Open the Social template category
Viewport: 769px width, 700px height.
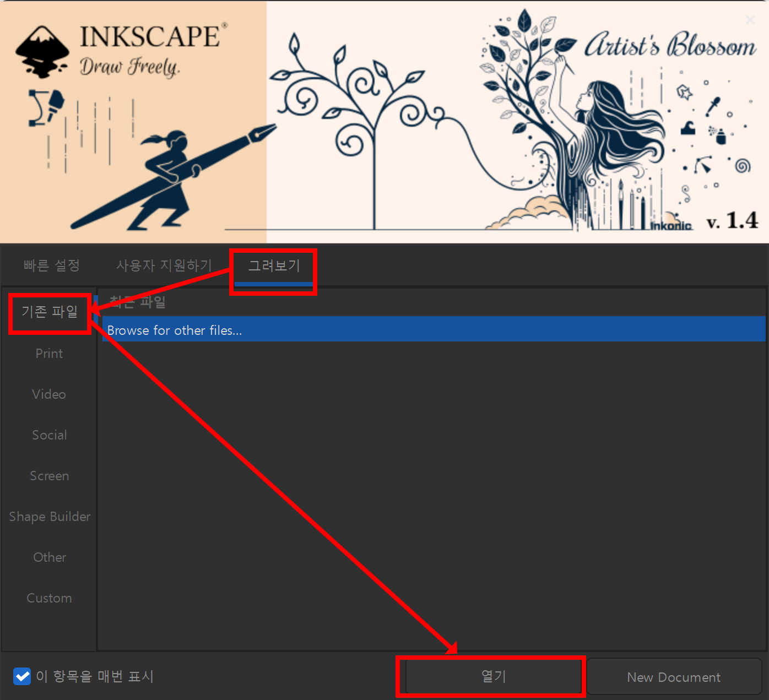(x=50, y=435)
